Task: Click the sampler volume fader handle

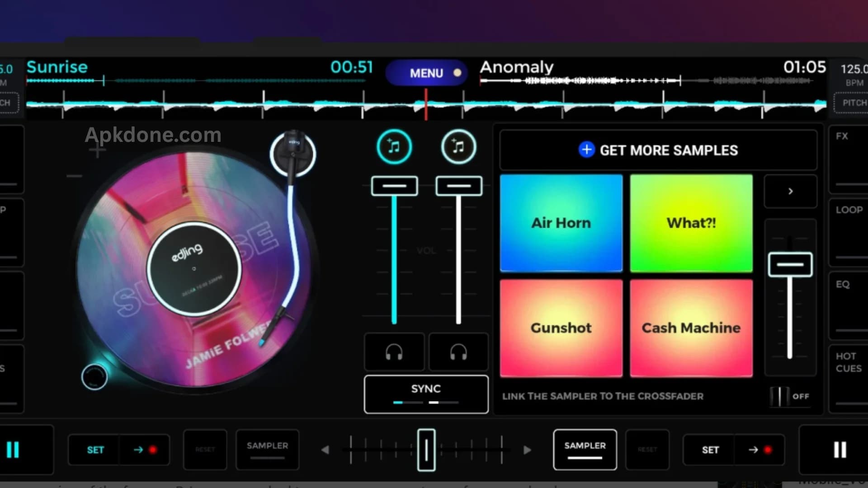Action: 790,265
